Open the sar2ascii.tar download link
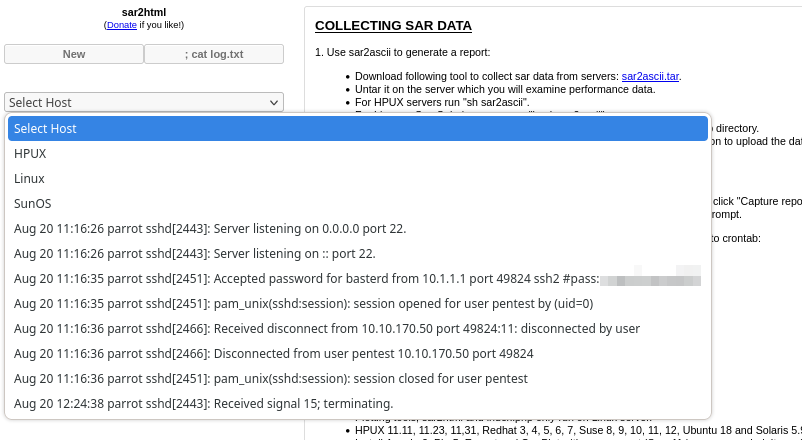Image resolution: width=802 pixels, height=440 pixels. pos(650,76)
